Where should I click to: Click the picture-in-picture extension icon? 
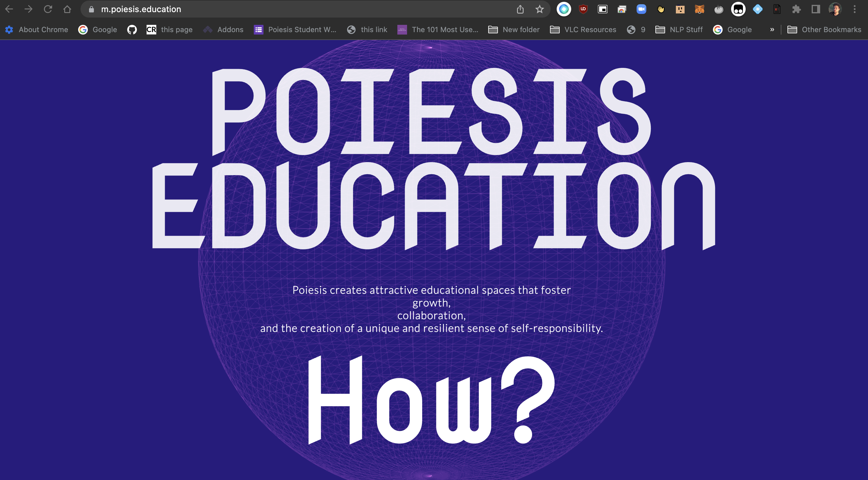click(x=602, y=9)
